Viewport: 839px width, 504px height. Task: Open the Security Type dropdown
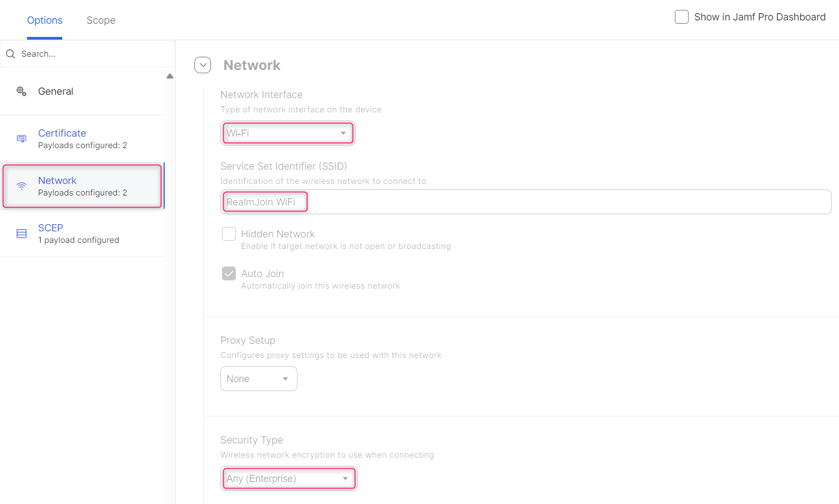point(289,479)
